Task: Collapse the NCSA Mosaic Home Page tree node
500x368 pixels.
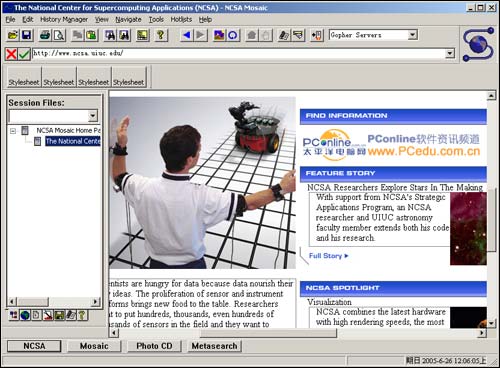Action: click(x=13, y=131)
